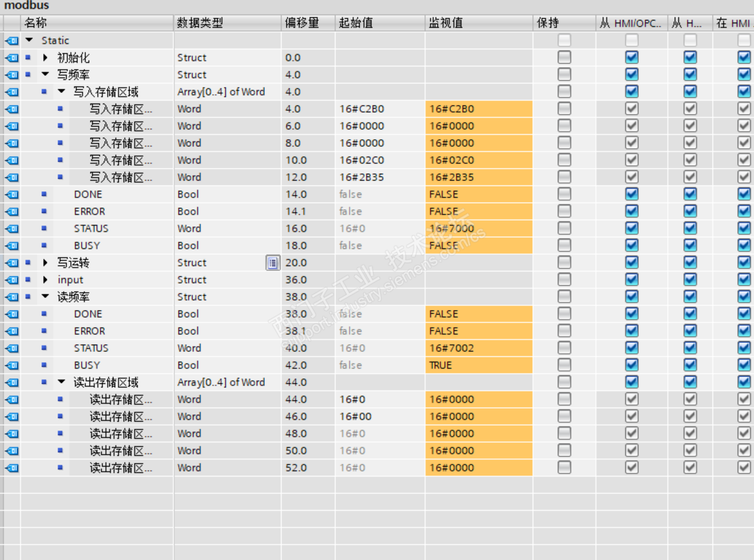Select the 读频率 name cell
This screenshot has height=560, width=754.
[x=74, y=297]
